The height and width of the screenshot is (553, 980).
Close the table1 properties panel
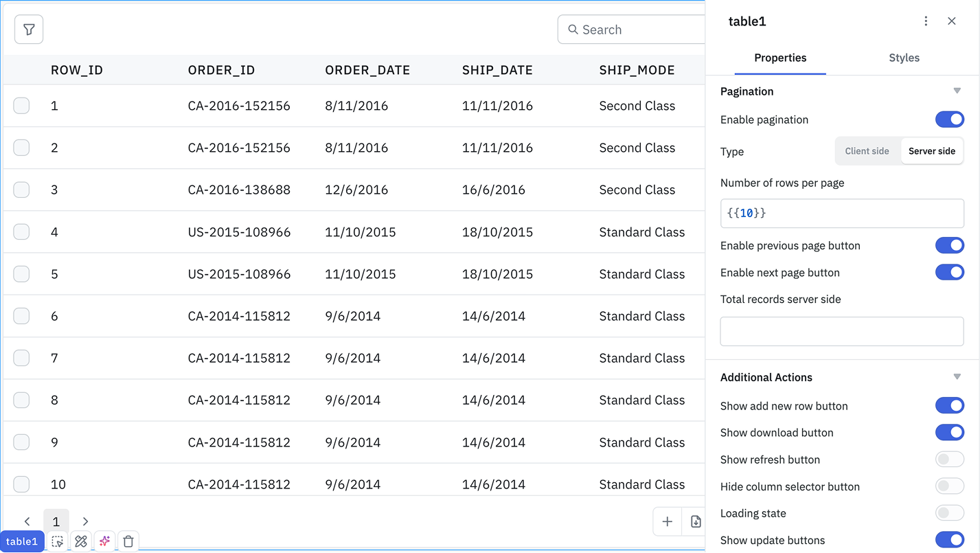tap(952, 21)
